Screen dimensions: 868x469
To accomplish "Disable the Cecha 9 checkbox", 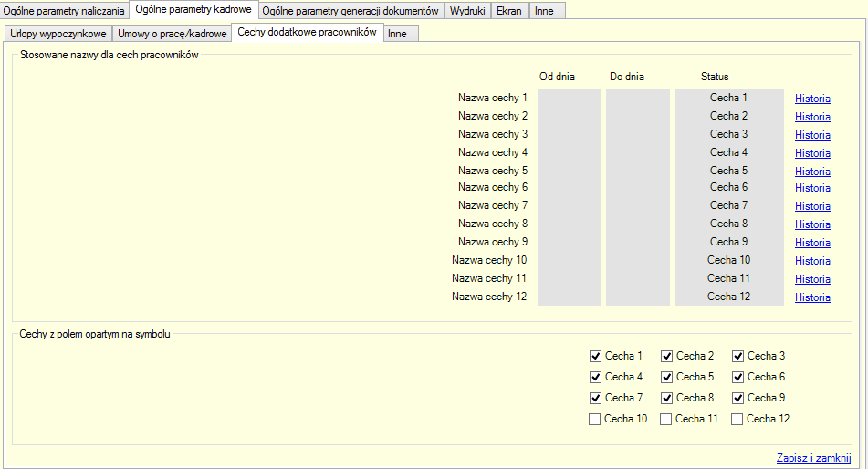I will pyautogui.click(x=737, y=398).
